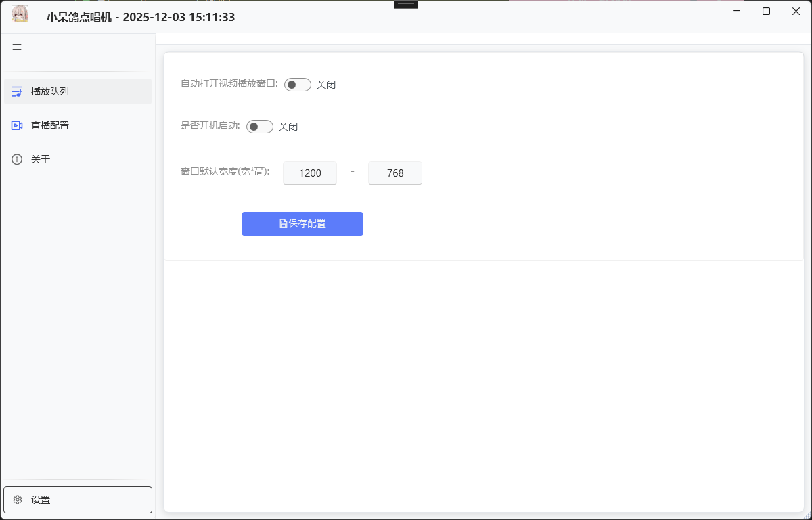This screenshot has height=520, width=812.
Task: Focus the window height field showing 768
Action: tap(395, 173)
